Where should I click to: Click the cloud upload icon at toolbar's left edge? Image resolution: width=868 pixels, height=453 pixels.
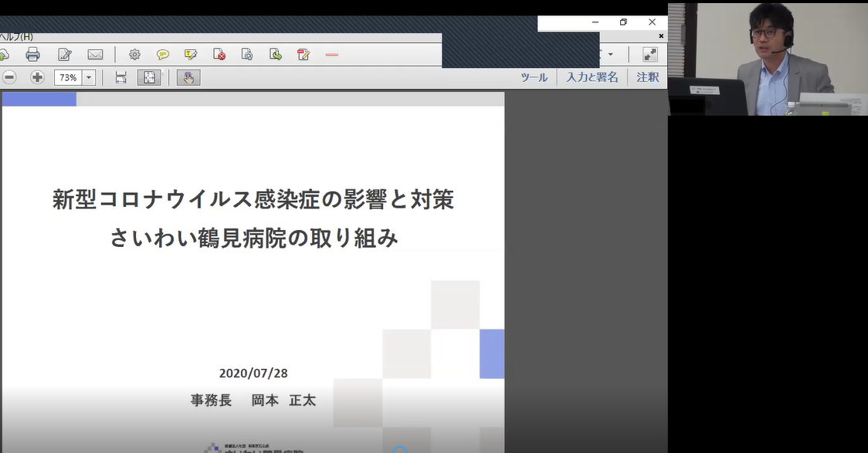click(4, 54)
